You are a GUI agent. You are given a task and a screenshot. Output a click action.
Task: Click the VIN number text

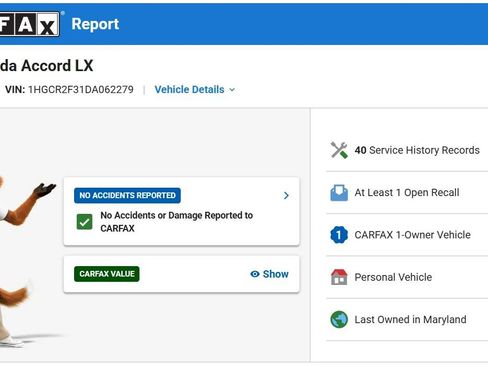[x=81, y=89]
